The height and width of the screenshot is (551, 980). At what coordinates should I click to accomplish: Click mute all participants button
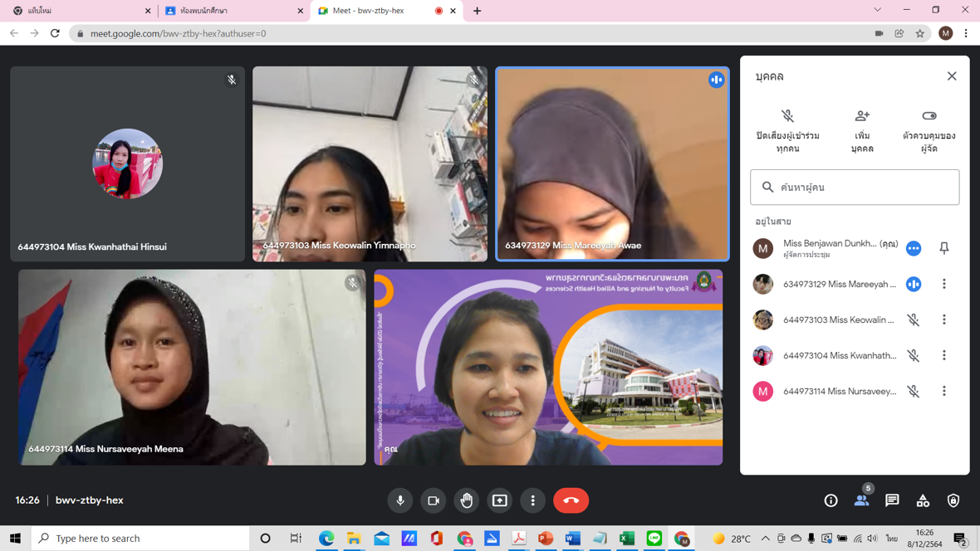coord(787,131)
